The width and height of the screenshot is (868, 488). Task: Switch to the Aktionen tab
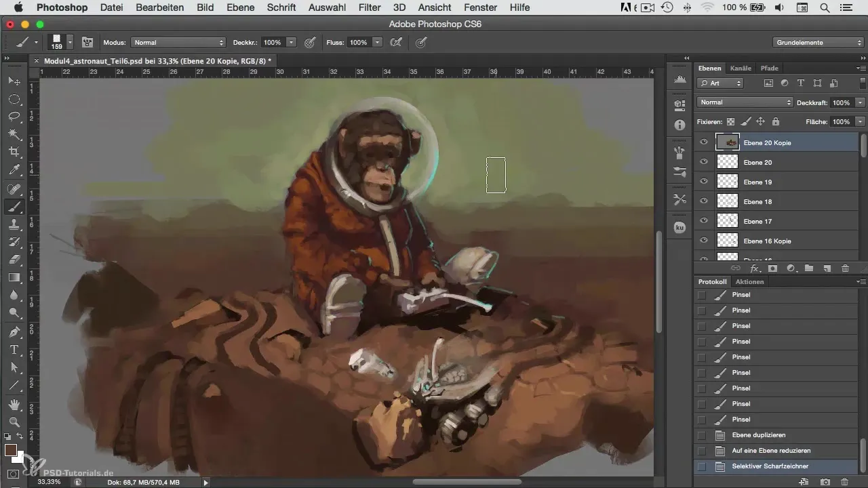749,281
